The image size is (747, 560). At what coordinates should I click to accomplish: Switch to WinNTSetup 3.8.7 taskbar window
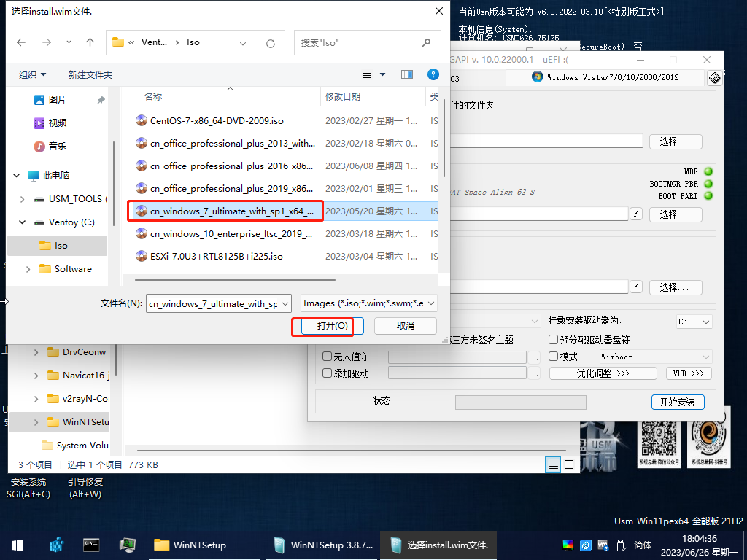pos(323,545)
